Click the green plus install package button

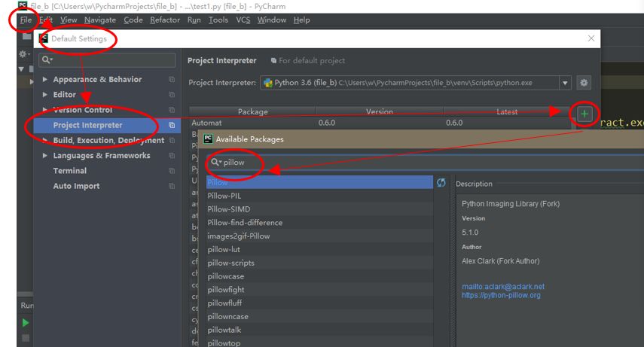tap(584, 114)
